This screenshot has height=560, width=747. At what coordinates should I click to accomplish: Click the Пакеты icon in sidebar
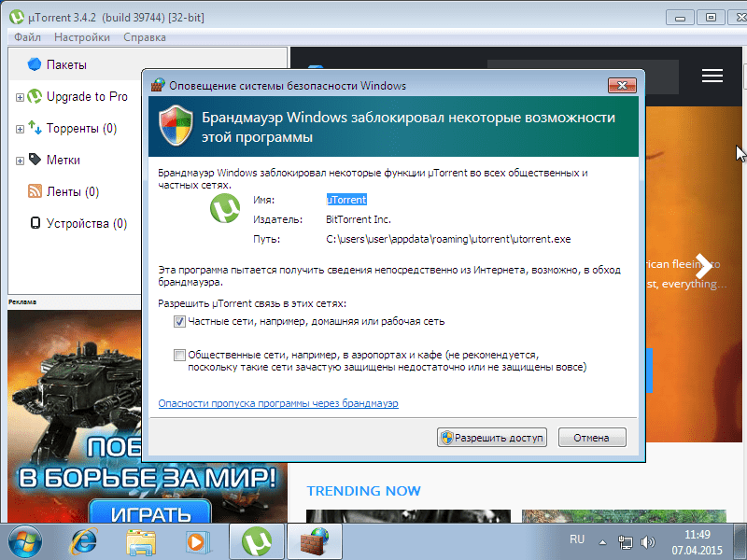click(35, 64)
